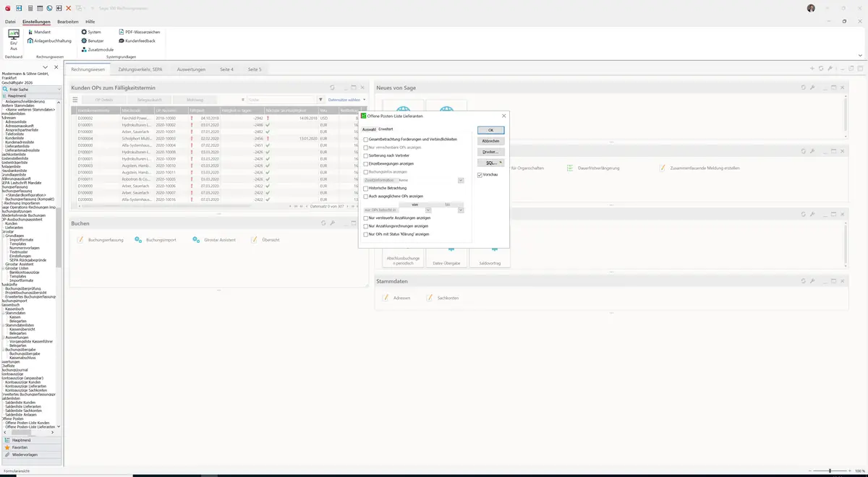This screenshot has width=868, height=477.
Task: Switch to the Zahlungsverkehr, SEPA tab
Action: pos(140,69)
